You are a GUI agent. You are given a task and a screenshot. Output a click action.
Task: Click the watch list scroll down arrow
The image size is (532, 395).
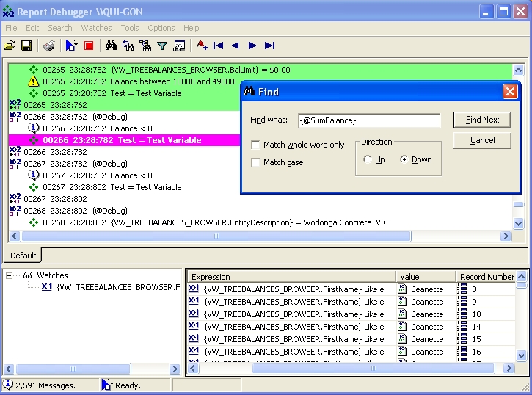tap(522, 355)
